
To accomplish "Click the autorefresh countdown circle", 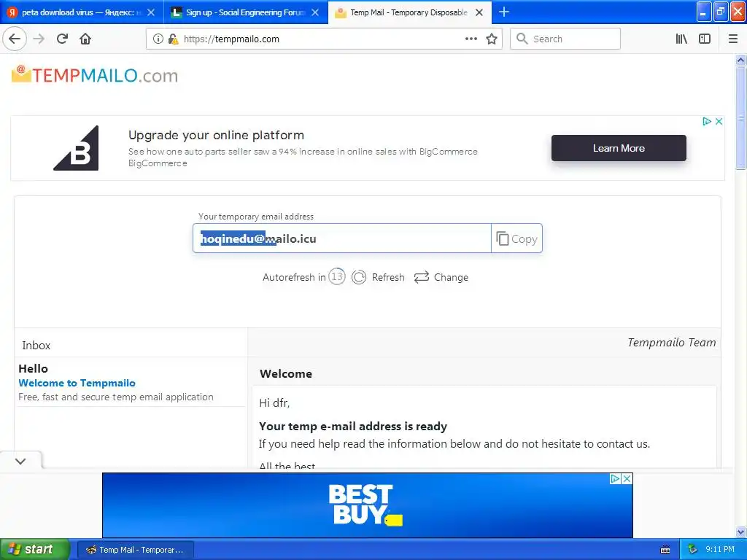I will point(337,276).
